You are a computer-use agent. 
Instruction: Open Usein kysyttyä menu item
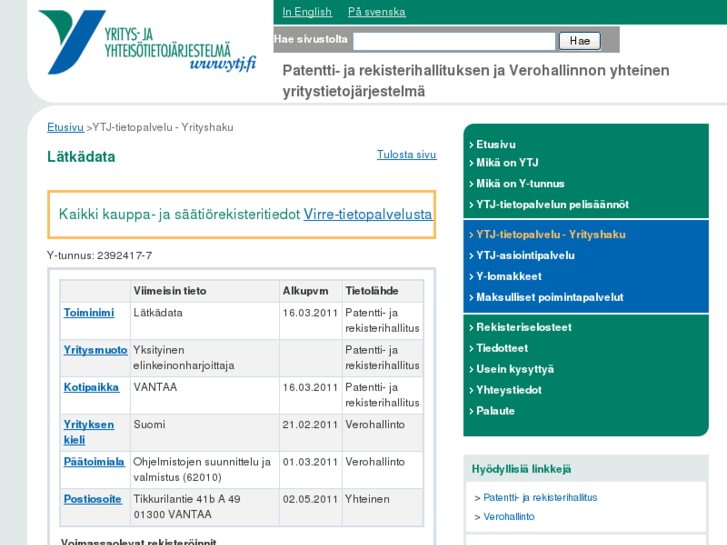[515, 369]
